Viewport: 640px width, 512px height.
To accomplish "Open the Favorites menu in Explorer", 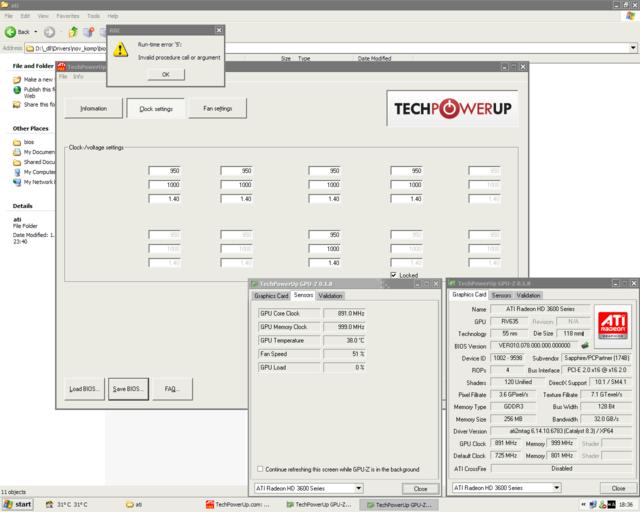I will pyautogui.click(x=67, y=16).
